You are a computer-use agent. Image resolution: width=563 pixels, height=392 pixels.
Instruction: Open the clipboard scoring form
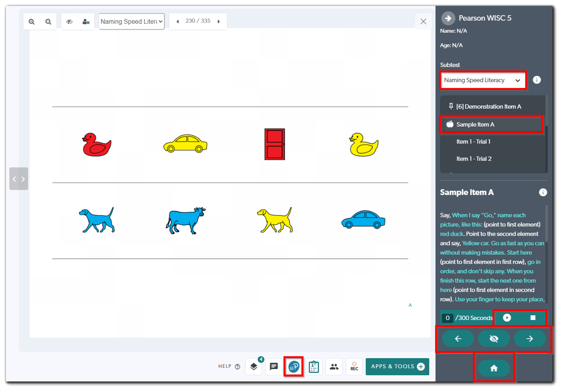[314, 366]
